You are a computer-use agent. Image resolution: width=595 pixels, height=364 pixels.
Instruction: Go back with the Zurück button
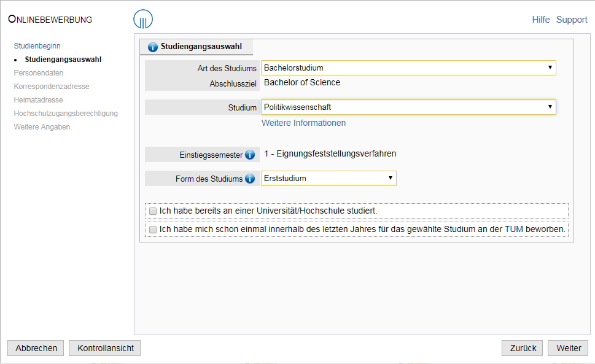click(x=523, y=348)
